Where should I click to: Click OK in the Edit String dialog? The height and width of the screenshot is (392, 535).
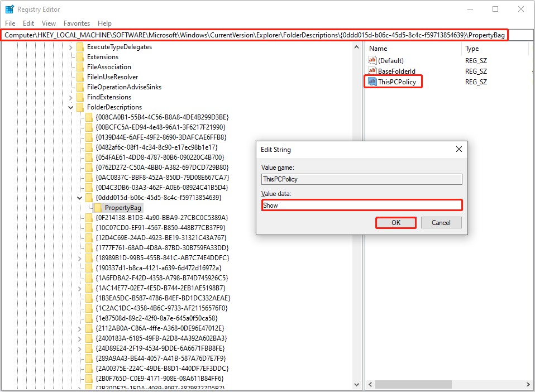pos(395,222)
